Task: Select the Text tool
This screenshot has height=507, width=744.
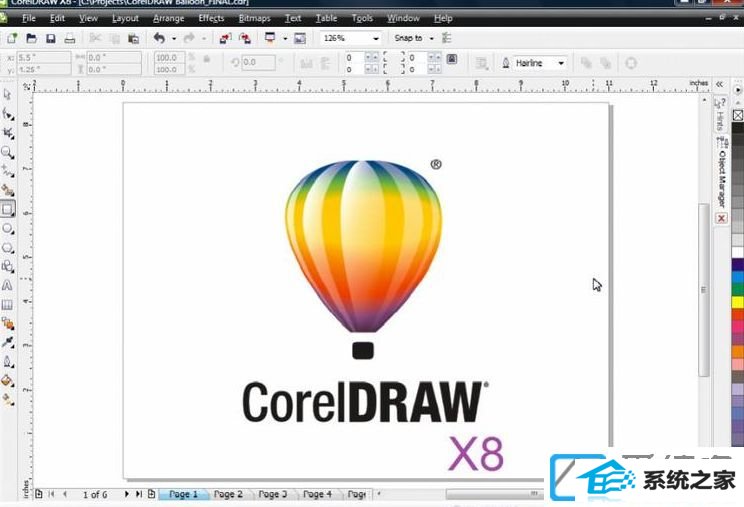Action: [x=7, y=286]
